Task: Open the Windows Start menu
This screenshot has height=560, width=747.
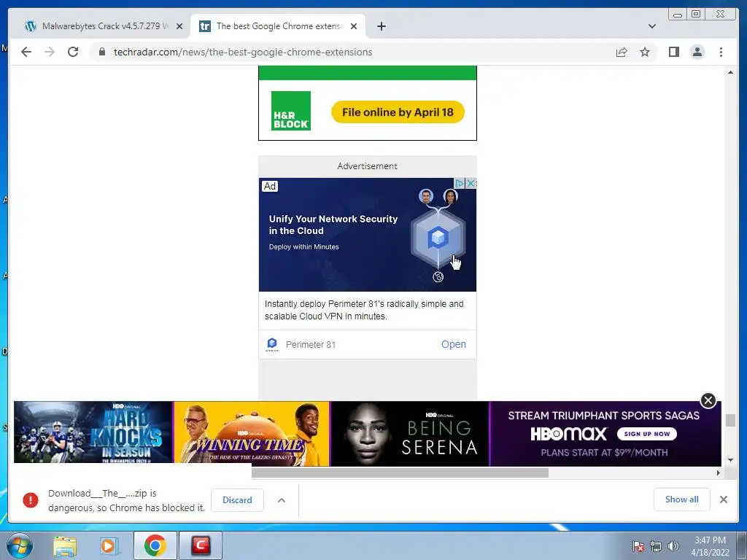Action: (20, 545)
